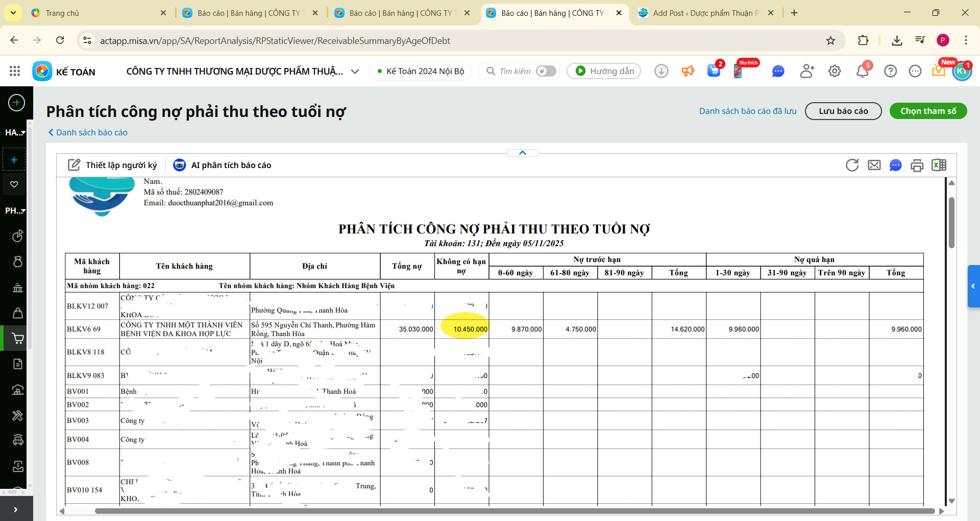The width and height of the screenshot is (980, 521).
Task: Open the right side panel handle
Action: [x=973, y=286]
